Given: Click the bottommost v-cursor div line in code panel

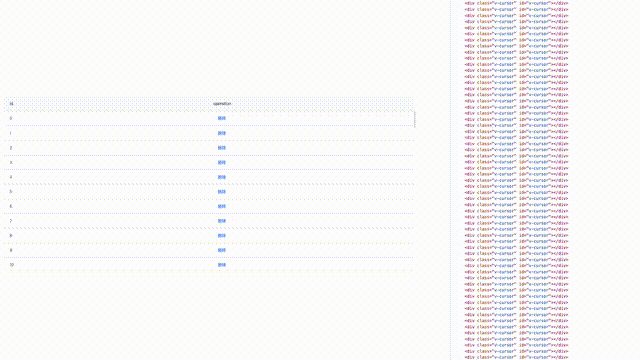Looking at the screenshot, I should click(516, 357).
